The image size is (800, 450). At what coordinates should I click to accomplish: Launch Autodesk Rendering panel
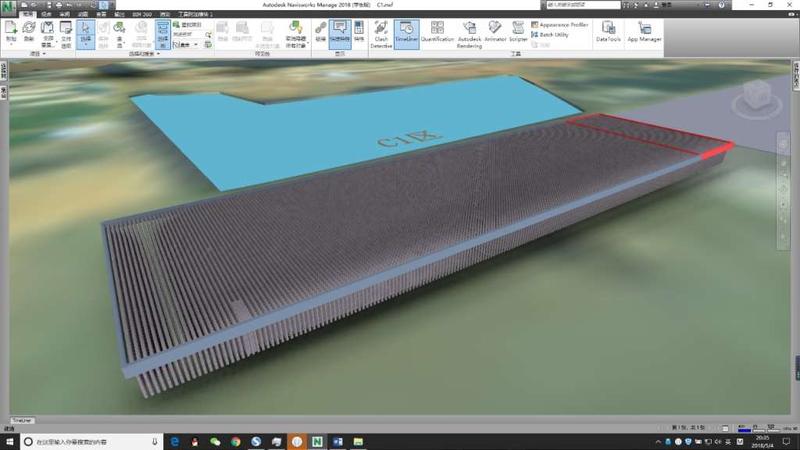(x=469, y=34)
